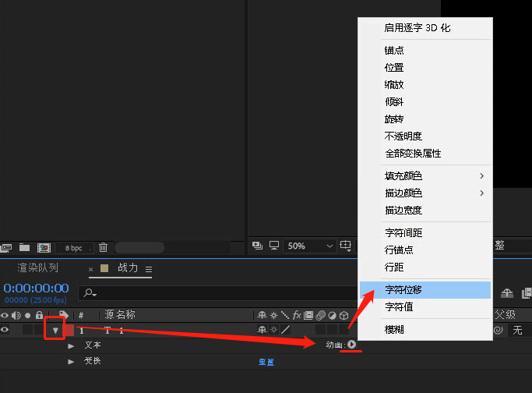Screen dimensions: 532x393
Task: Click the current time 0:00:00:00 display
Action: pos(37,288)
